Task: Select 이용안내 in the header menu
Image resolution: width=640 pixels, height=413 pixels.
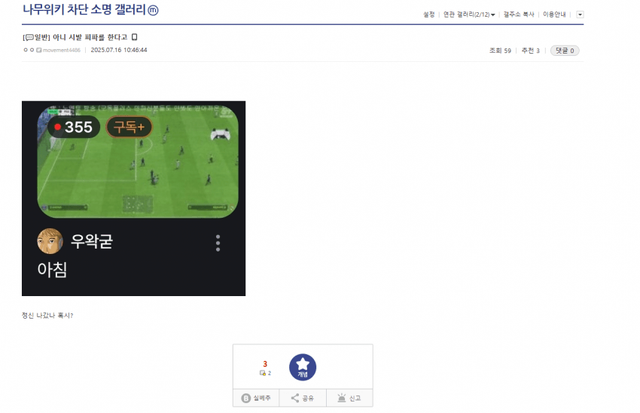Action: pyautogui.click(x=554, y=15)
